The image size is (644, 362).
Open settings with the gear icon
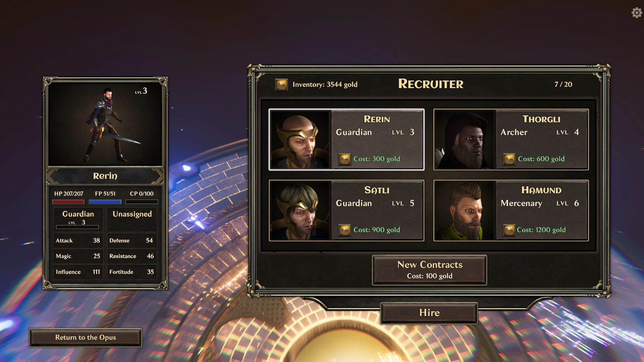(637, 13)
